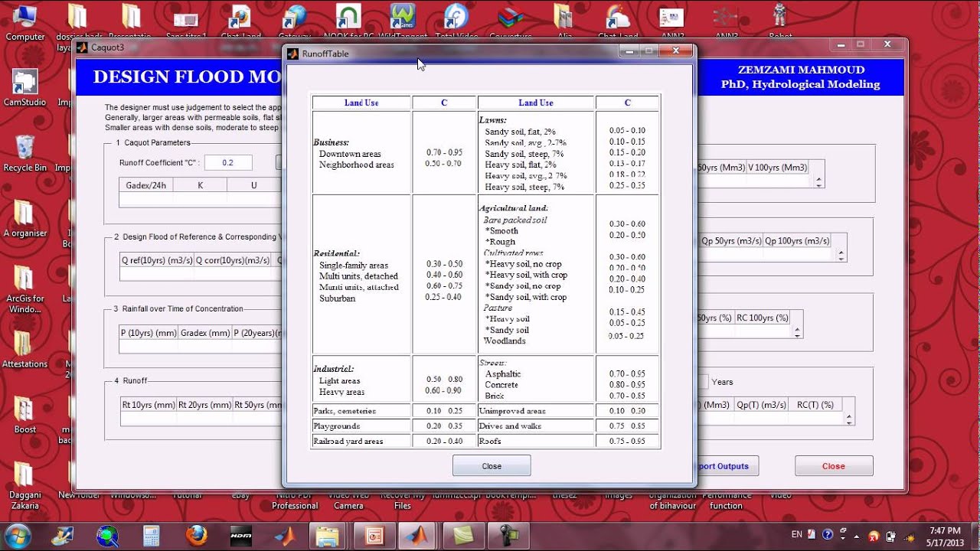The image size is (980, 551).
Task: Click the volume table scroll stepper in Caquot3
Action: 818,181
